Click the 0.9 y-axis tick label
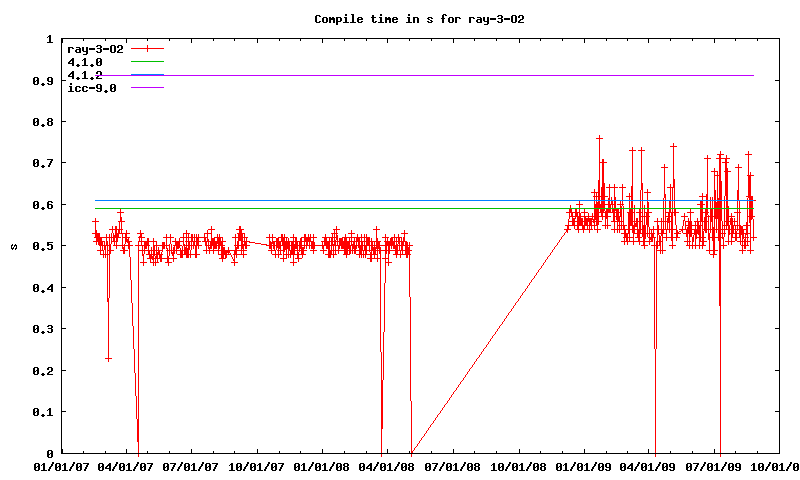 pos(42,81)
